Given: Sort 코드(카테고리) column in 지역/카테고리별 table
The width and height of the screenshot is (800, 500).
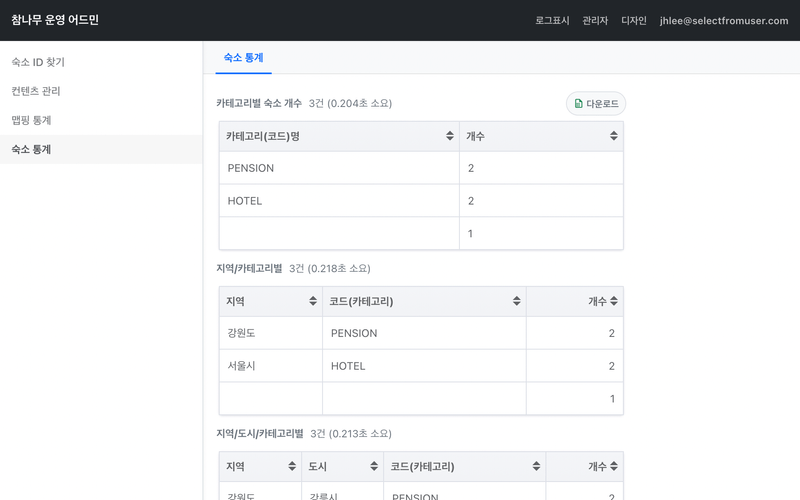Looking at the screenshot, I should coord(517,301).
